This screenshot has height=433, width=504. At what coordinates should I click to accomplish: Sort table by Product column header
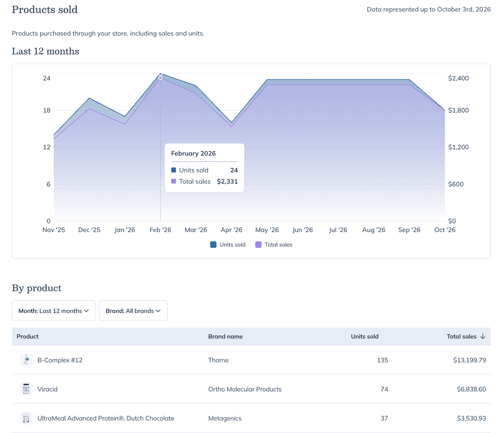coord(28,336)
